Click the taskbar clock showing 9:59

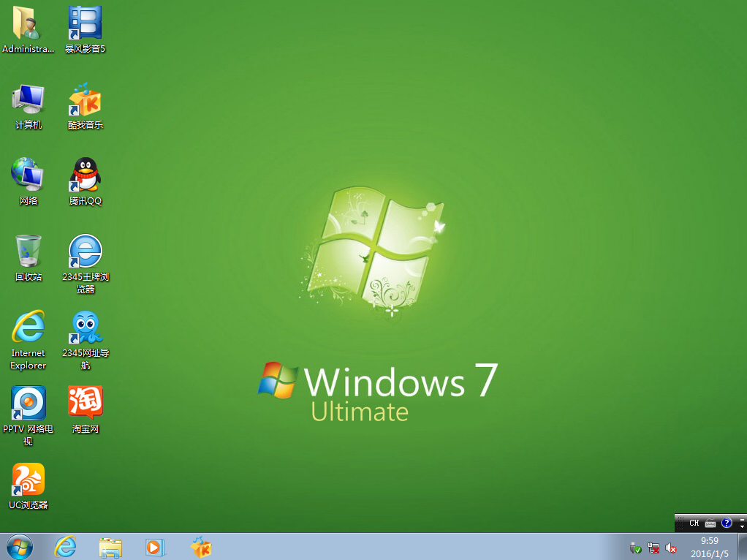click(x=708, y=547)
